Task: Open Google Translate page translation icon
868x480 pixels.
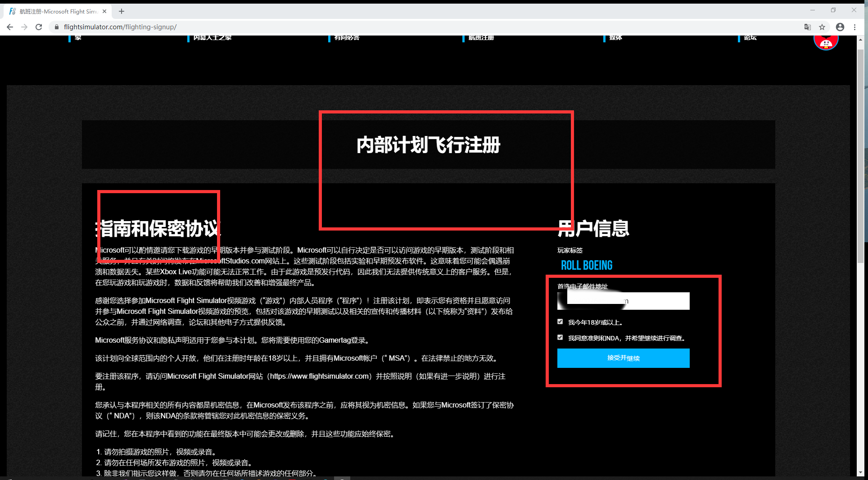Action: (807, 27)
